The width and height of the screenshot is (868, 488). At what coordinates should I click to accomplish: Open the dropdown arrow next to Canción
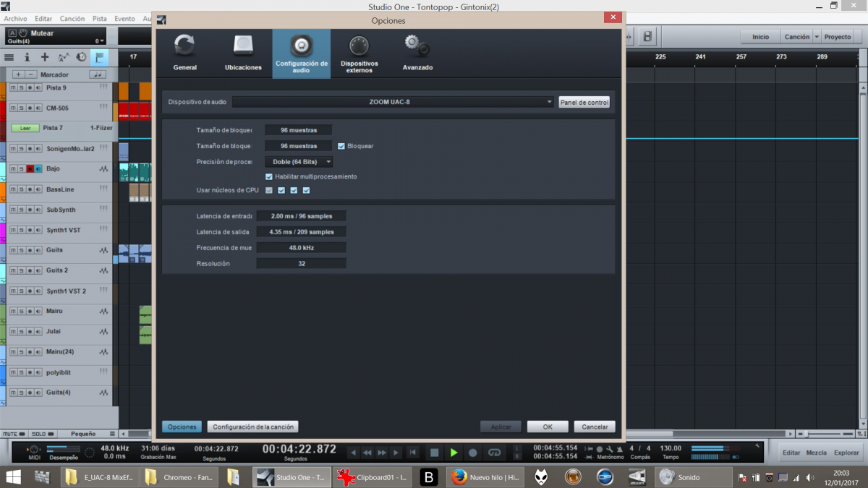[817, 37]
